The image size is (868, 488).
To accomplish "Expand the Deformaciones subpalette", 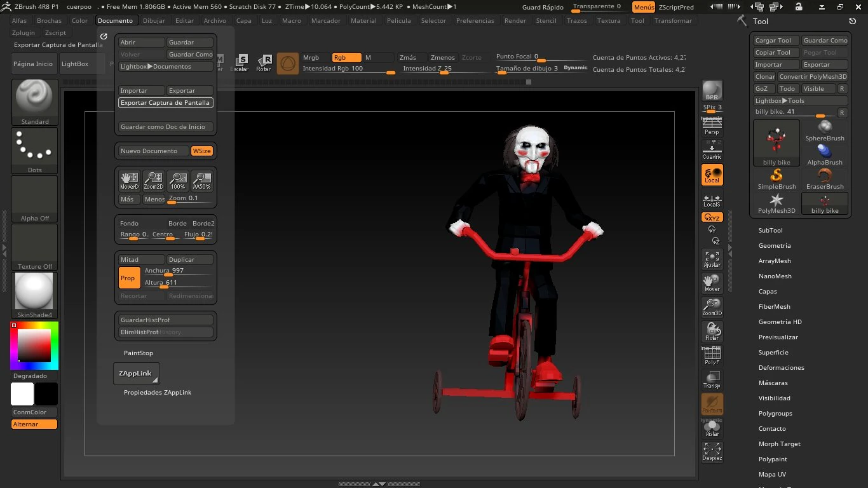I will [x=781, y=368].
